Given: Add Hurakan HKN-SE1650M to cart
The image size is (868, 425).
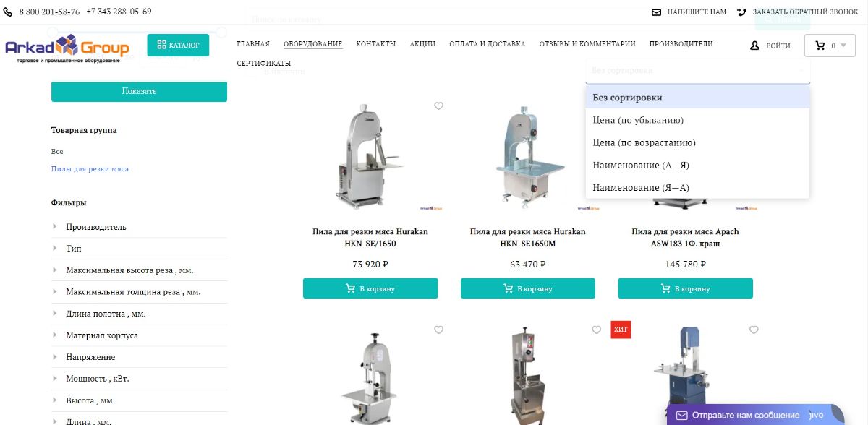Looking at the screenshot, I should pos(528,288).
